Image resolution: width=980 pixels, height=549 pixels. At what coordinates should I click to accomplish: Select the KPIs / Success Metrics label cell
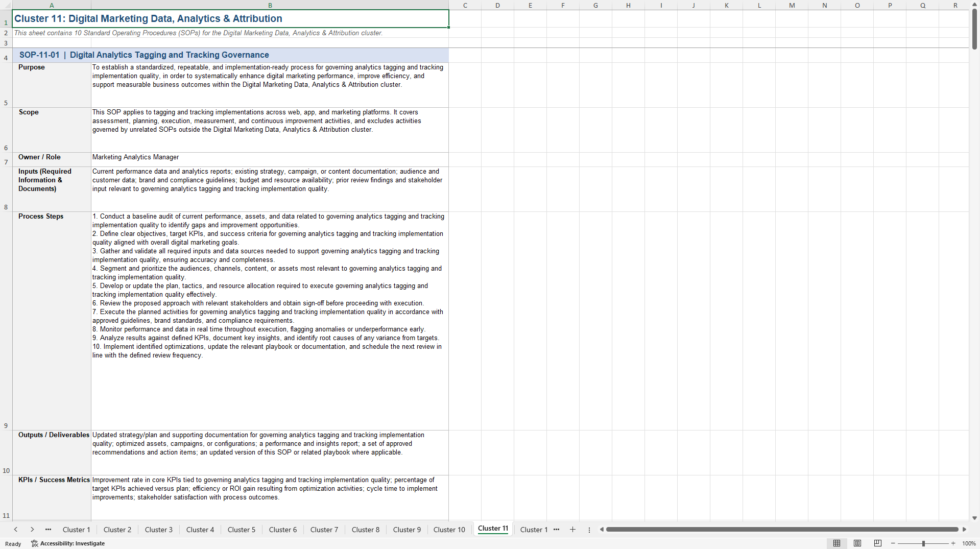[52, 497]
